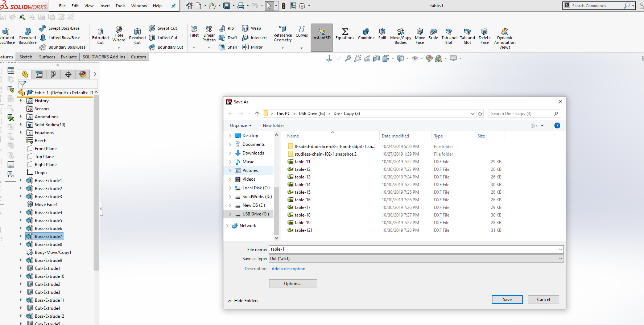Image resolution: width=644 pixels, height=325 pixels.
Task: Expand the Solid Bodies(10) folder
Action: coord(21,125)
